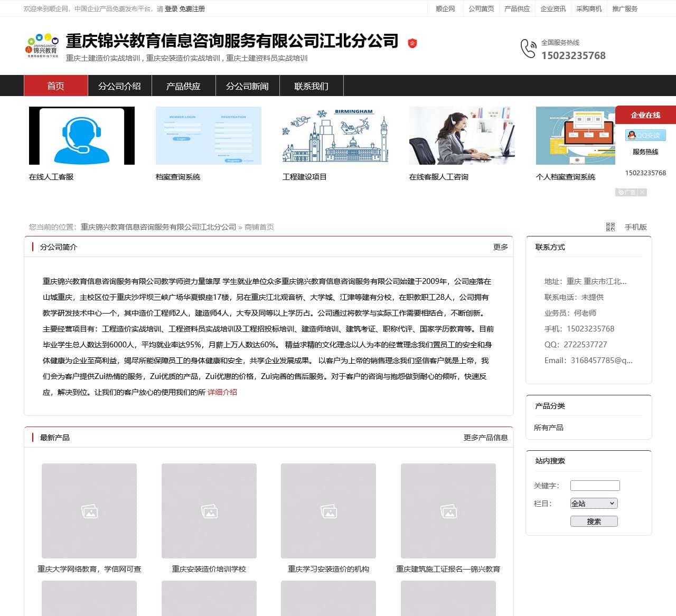Click product title 重庆大学网络教育，学信网可查
Image resolution: width=676 pixels, height=616 pixels.
click(x=89, y=569)
